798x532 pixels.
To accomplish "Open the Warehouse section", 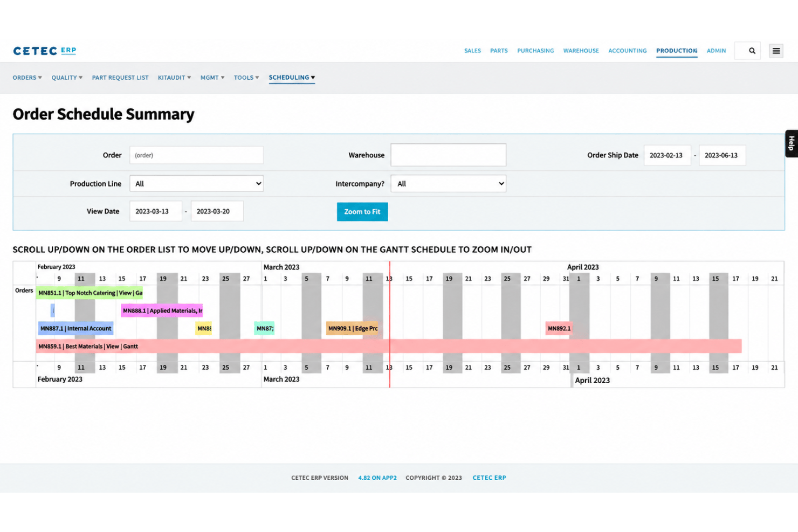I will [x=581, y=51].
